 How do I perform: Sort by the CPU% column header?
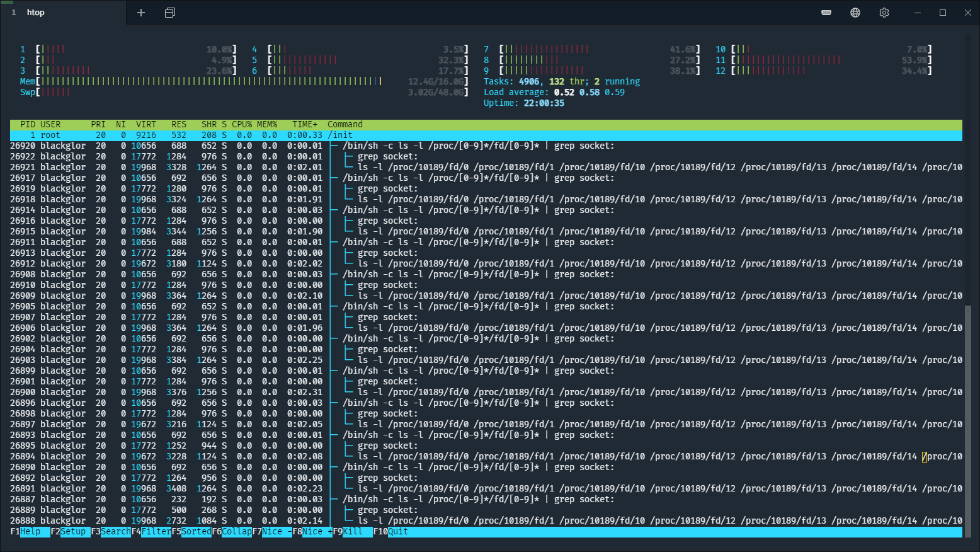242,125
